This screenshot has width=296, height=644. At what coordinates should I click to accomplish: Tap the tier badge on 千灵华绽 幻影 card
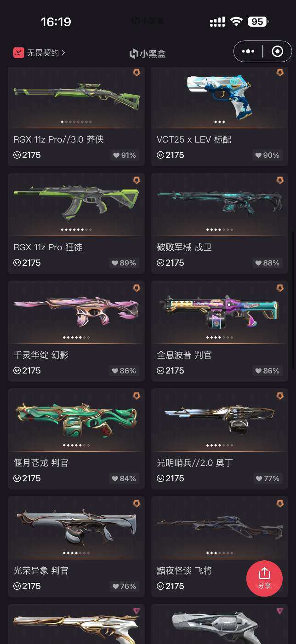click(137, 287)
